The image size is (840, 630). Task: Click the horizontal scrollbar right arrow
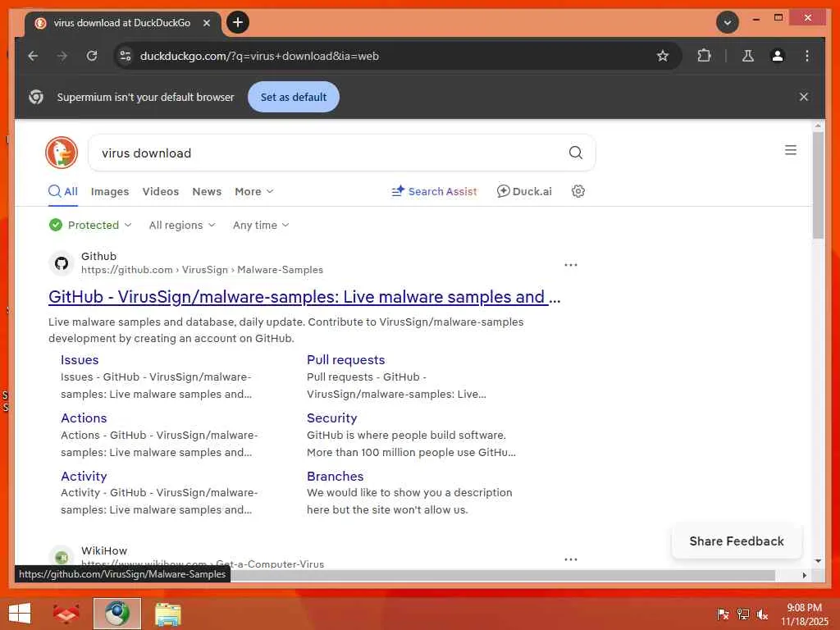point(804,575)
